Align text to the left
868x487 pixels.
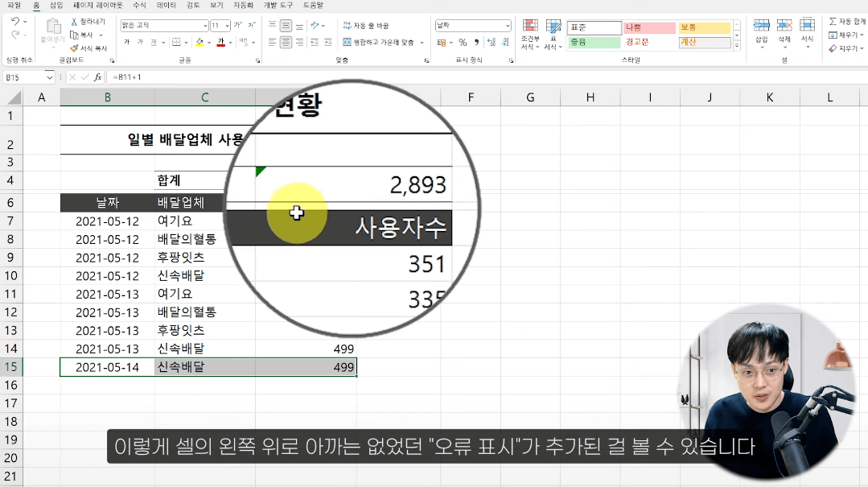[x=272, y=42]
